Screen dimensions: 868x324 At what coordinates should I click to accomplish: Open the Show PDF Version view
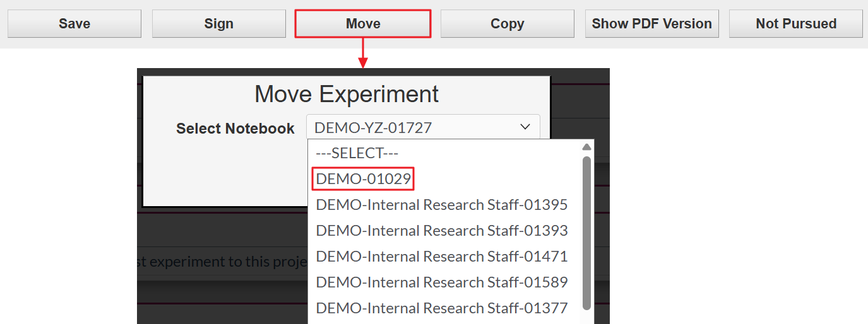[x=651, y=24]
